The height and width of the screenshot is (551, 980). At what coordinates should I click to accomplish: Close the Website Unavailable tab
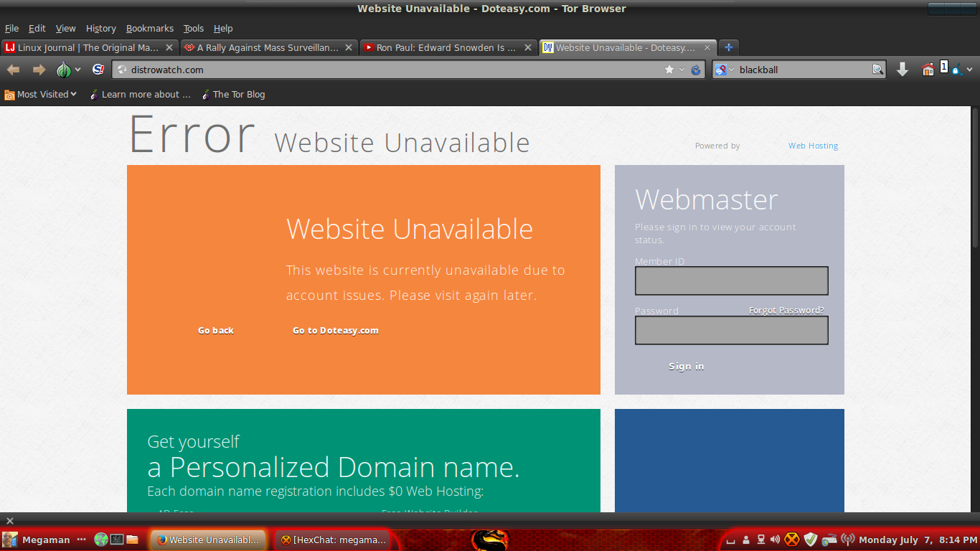707,47
